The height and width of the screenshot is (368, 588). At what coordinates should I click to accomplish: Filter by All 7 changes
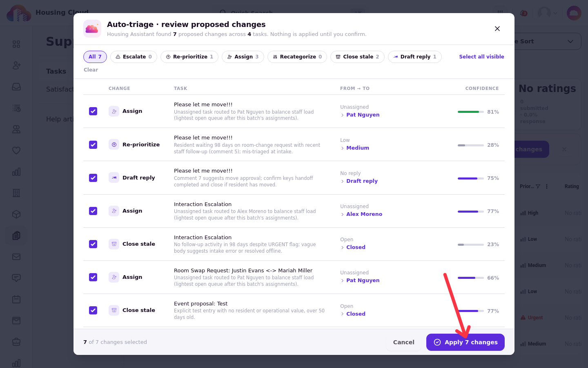click(x=95, y=57)
